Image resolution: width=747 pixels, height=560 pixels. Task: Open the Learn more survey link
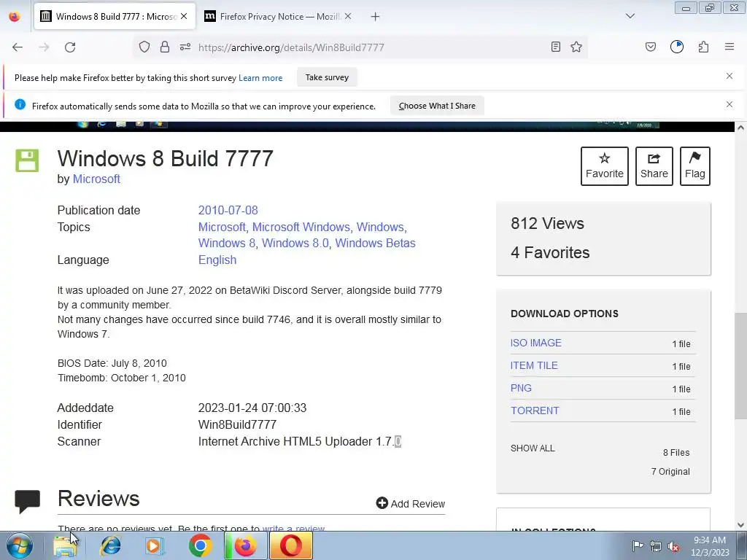(x=260, y=78)
